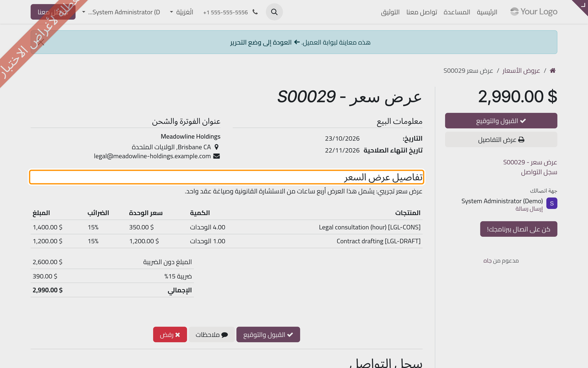
Task: Click Legal consultation (hour) [LGL-CONS] row
Action: pos(227,227)
